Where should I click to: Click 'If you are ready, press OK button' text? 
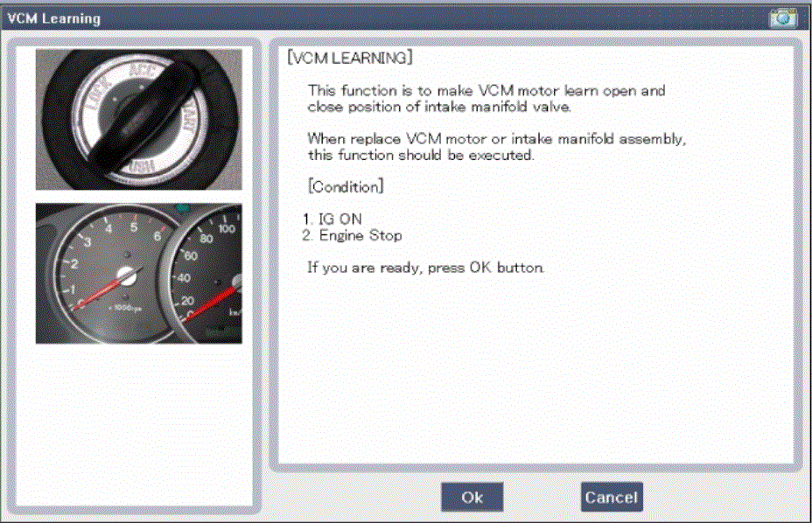(x=425, y=268)
